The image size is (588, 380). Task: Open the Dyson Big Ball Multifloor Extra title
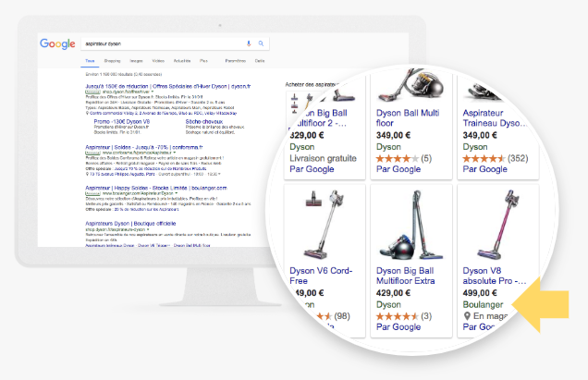click(405, 276)
